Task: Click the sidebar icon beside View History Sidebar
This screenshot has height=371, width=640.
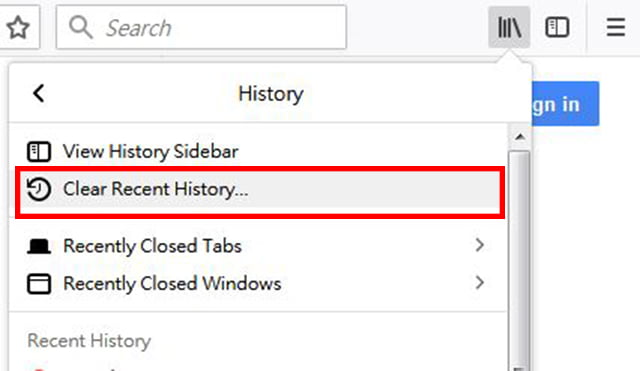Action: click(39, 152)
